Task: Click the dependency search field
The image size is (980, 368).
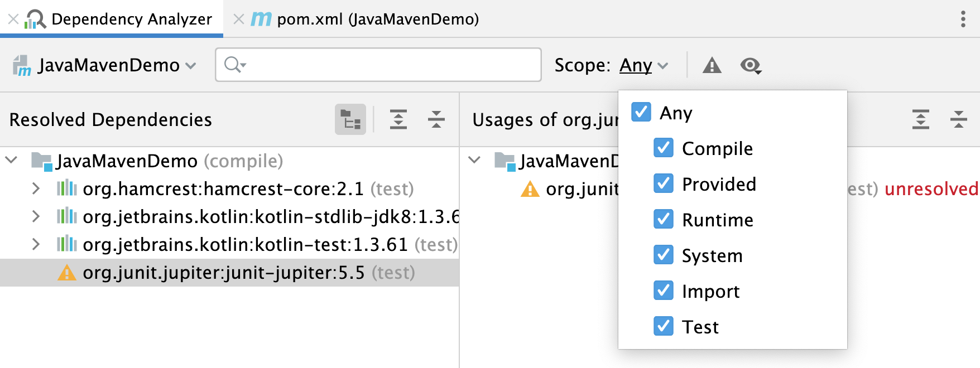Action: [378, 65]
